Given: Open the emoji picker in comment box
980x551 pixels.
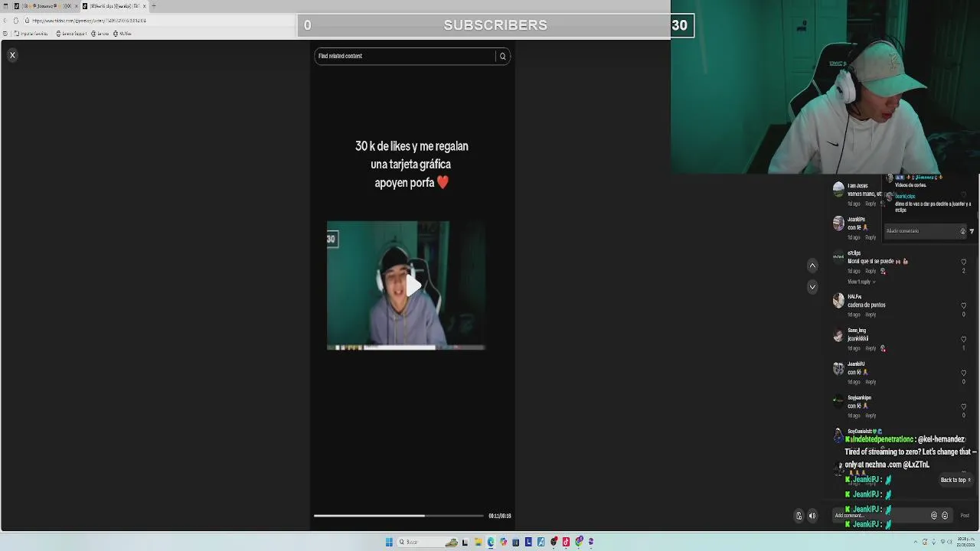Looking at the screenshot, I should (945, 516).
